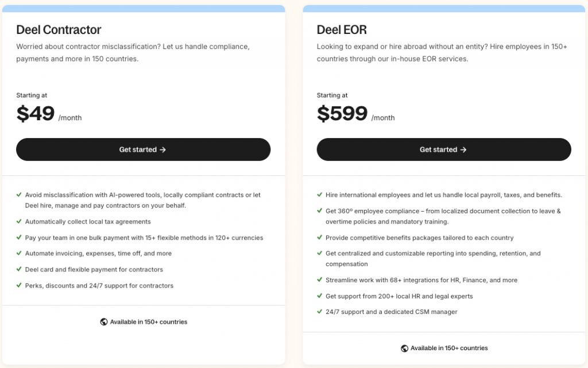
Task: Select the Deel EOR plan title
Action: pos(342,30)
